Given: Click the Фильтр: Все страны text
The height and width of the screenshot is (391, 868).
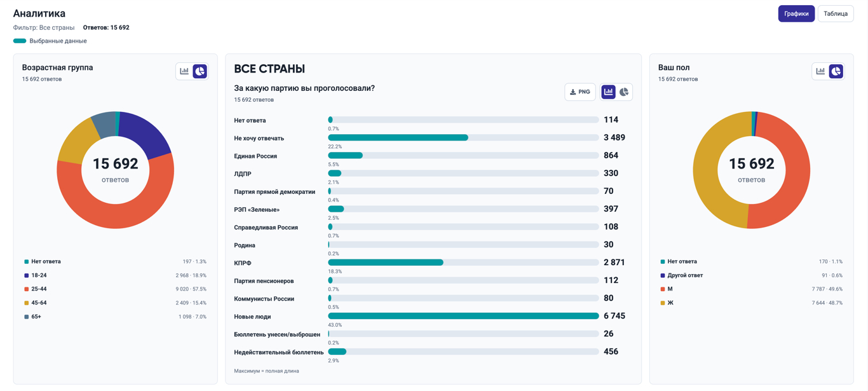Looking at the screenshot, I should pos(44,27).
